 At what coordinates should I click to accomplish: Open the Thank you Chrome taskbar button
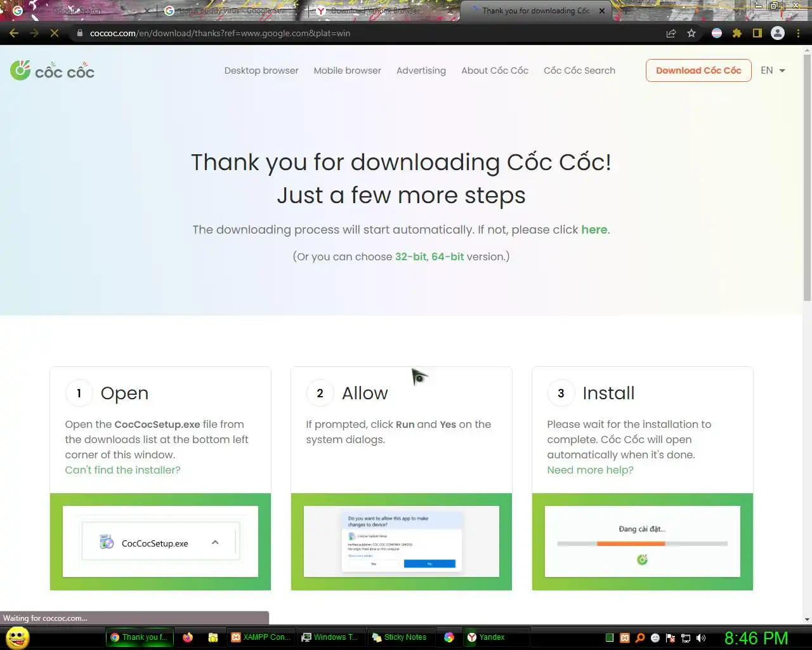tap(140, 637)
